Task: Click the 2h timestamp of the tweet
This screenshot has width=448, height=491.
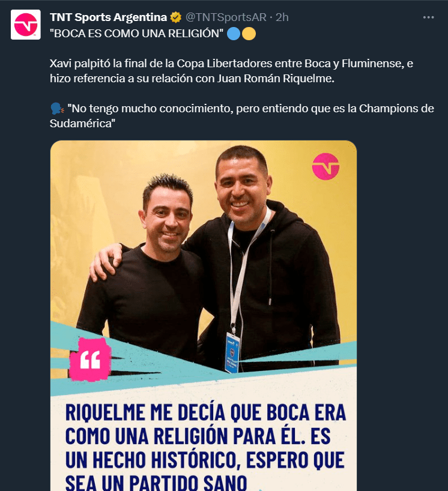Action: 282,17
